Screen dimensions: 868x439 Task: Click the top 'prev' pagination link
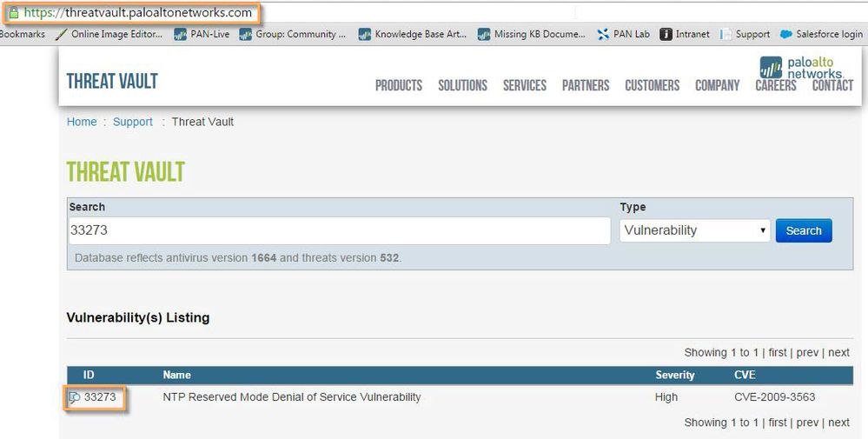(807, 353)
